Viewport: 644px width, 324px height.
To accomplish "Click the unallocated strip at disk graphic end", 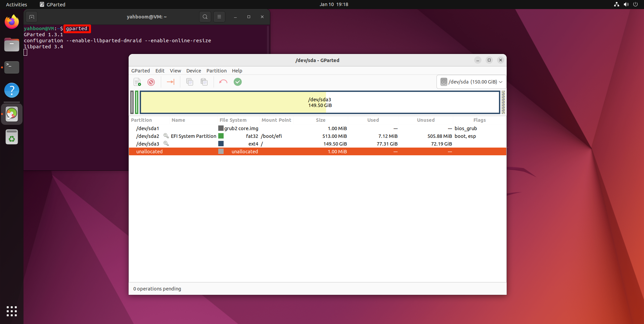I will [x=503, y=102].
